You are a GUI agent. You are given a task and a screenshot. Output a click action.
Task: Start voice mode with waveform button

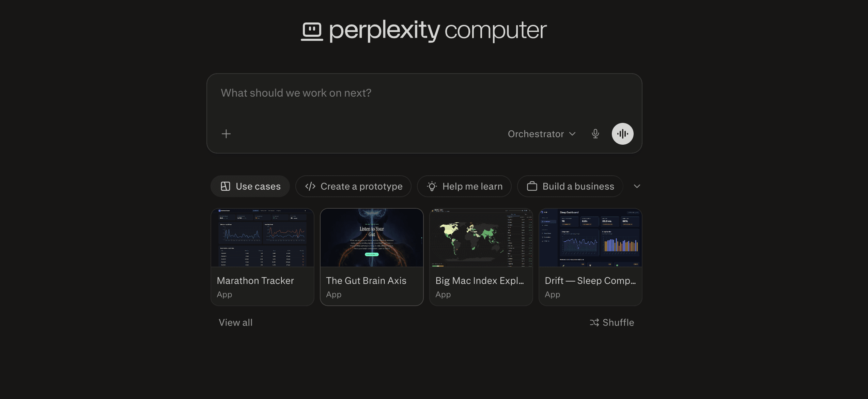click(622, 134)
